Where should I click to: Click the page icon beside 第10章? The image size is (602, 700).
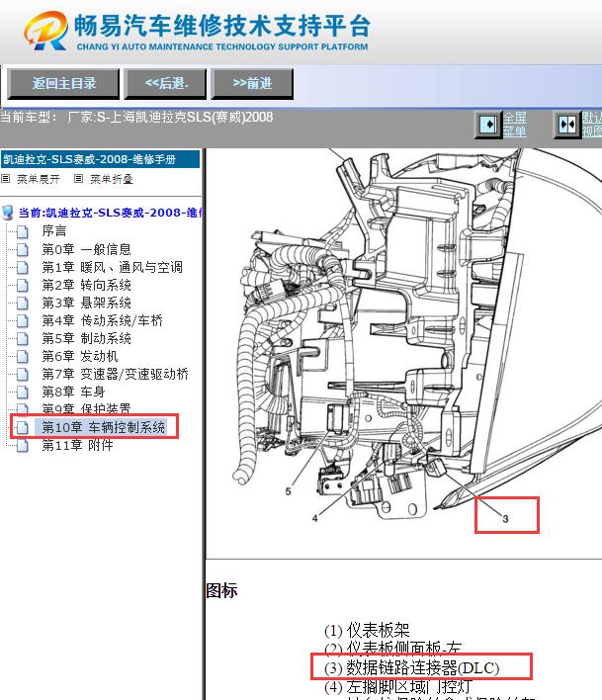23,428
